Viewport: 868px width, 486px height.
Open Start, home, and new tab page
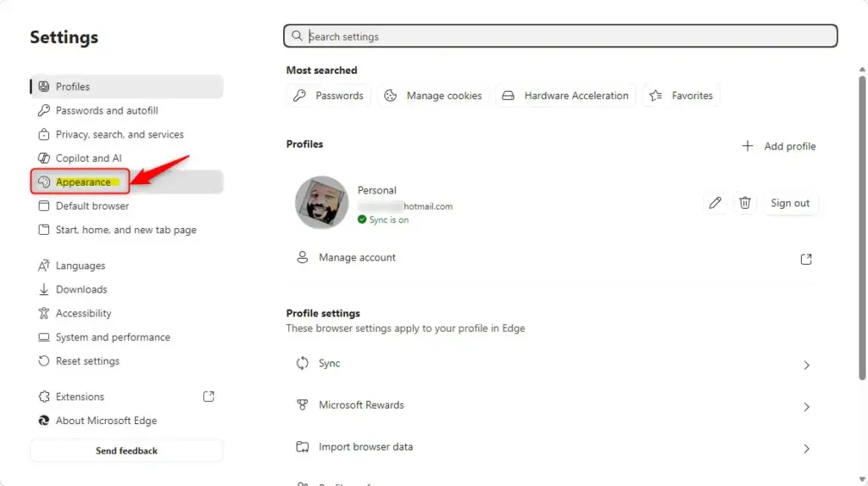pyautogui.click(x=127, y=229)
